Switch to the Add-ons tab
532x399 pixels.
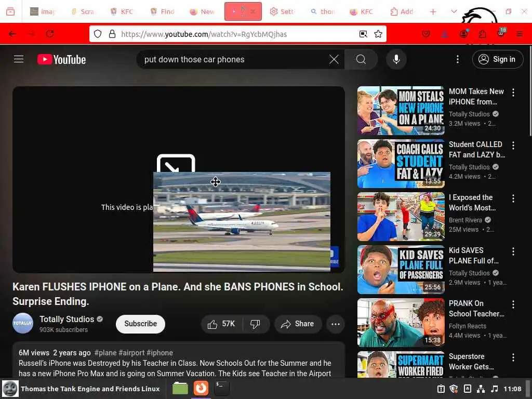pos(402,11)
